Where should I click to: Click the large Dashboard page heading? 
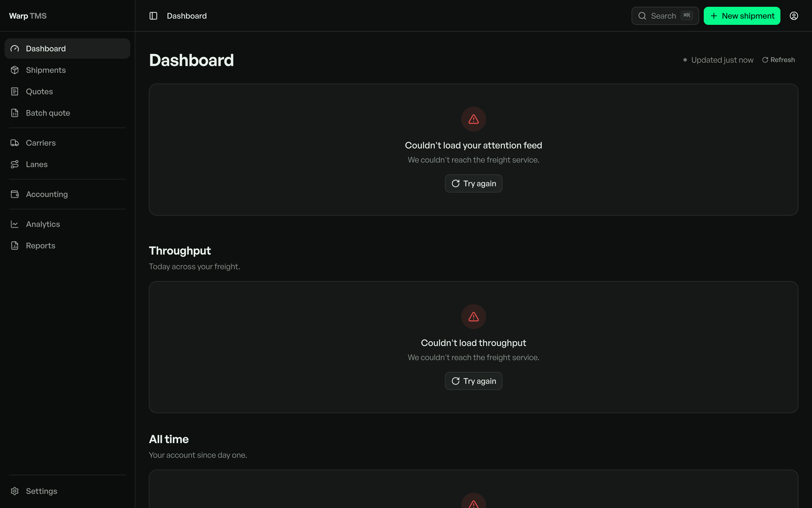191,60
